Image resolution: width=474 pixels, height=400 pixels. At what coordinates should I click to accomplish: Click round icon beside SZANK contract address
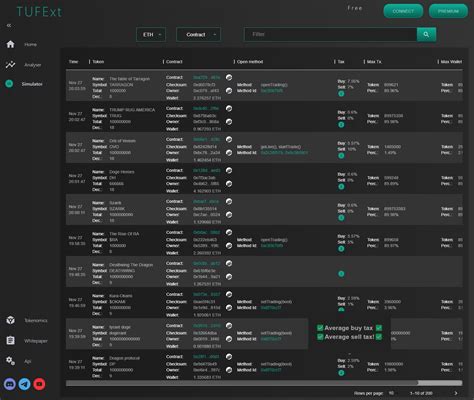pyautogui.click(x=229, y=201)
